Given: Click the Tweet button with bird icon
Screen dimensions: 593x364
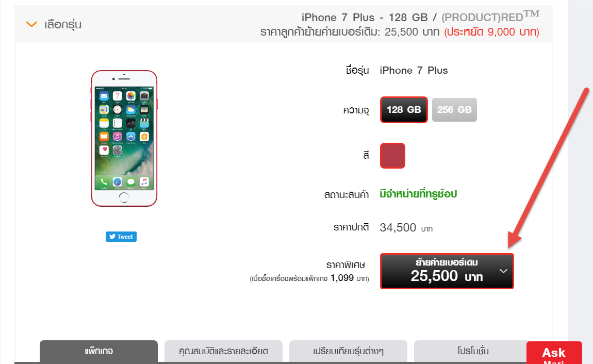Looking at the screenshot, I should click(121, 237).
